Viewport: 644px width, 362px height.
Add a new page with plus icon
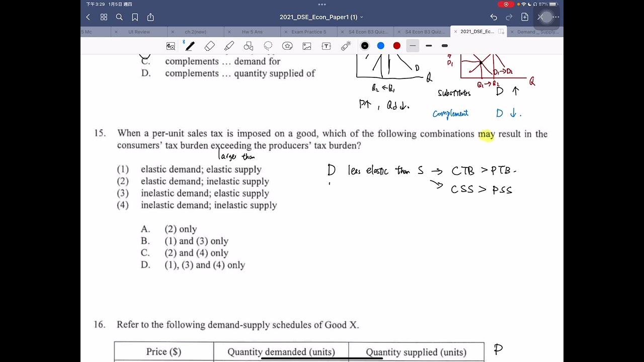coord(525,17)
